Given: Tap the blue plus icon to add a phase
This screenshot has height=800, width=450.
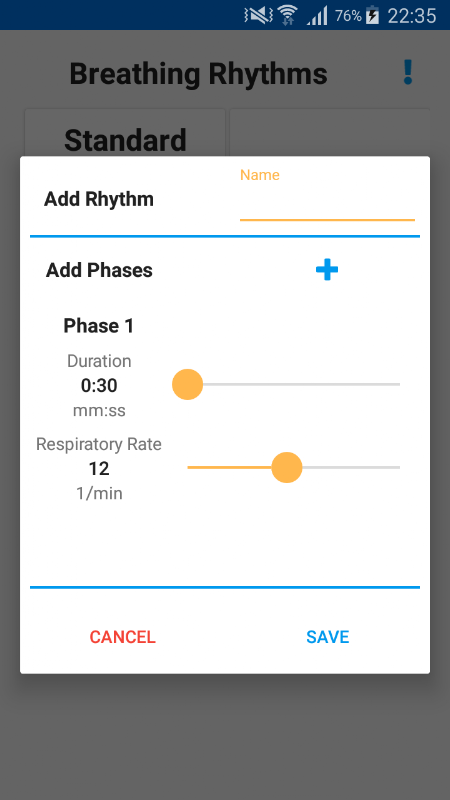Looking at the screenshot, I should pyautogui.click(x=327, y=269).
